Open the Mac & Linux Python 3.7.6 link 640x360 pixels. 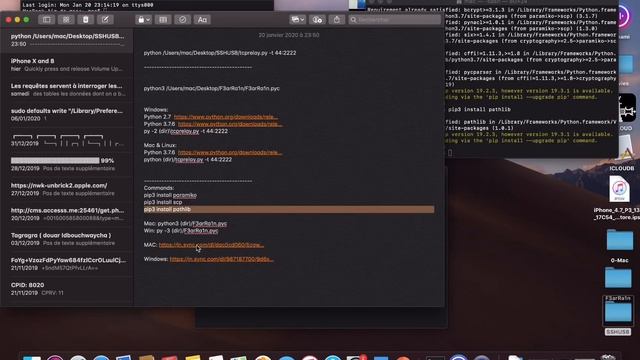[x=230, y=152]
